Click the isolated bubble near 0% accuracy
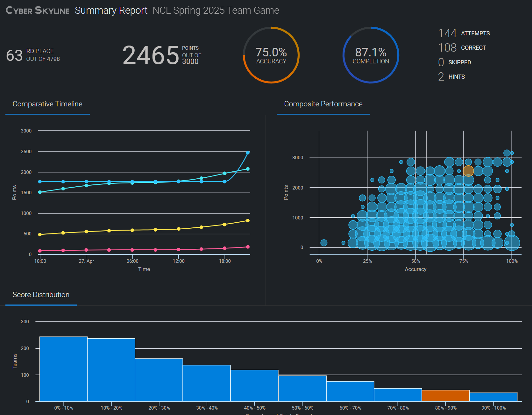 click(x=324, y=243)
